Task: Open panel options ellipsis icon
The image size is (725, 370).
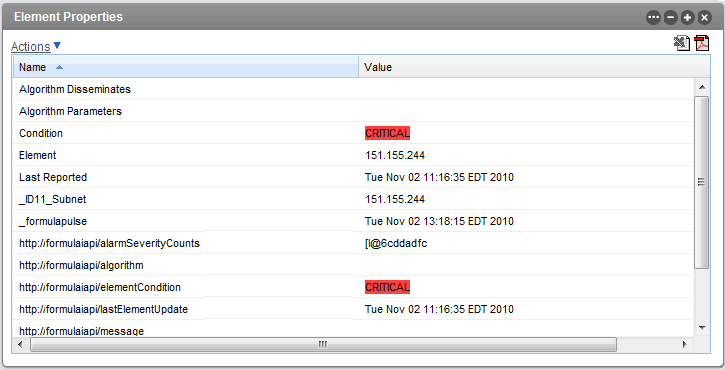Action: pyautogui.click(x=653, y=18)
